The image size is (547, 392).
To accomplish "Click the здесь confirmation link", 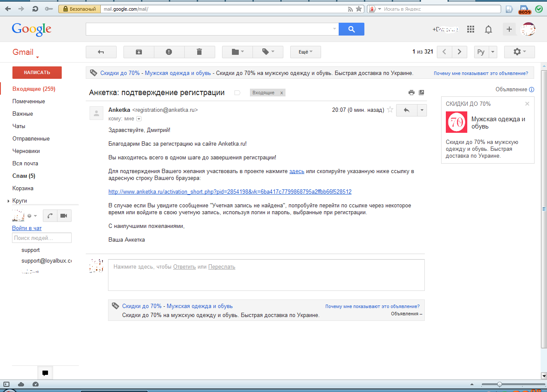I will tap(297, 171).
